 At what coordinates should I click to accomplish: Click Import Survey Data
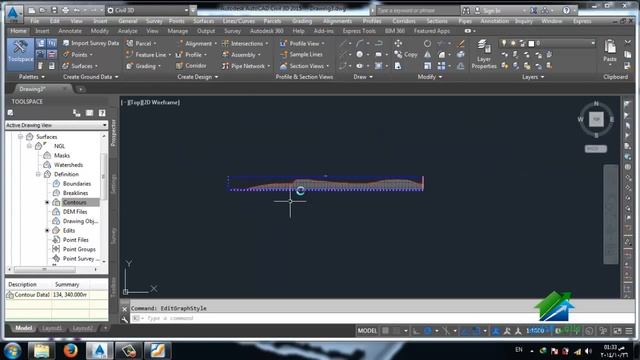tap(91, 43)
